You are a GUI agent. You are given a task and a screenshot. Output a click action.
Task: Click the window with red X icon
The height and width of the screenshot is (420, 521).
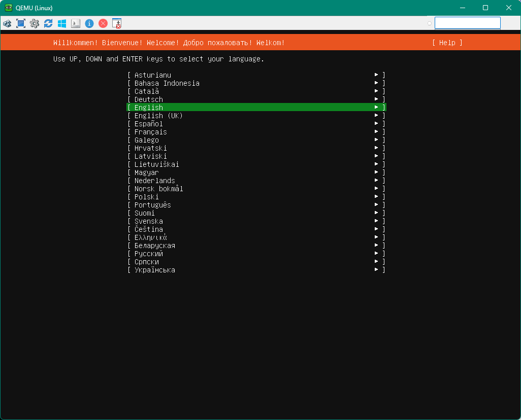click(117, 23)
